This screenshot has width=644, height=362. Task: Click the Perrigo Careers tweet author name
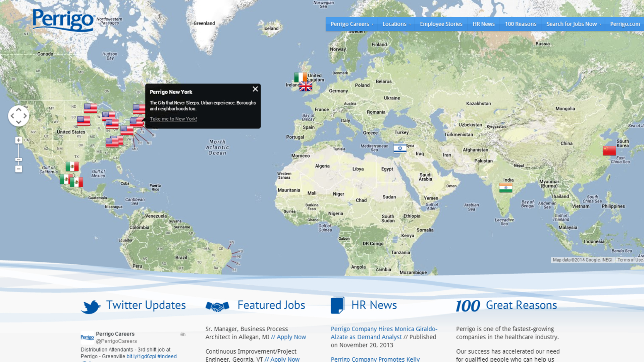(x=115, y=334)
